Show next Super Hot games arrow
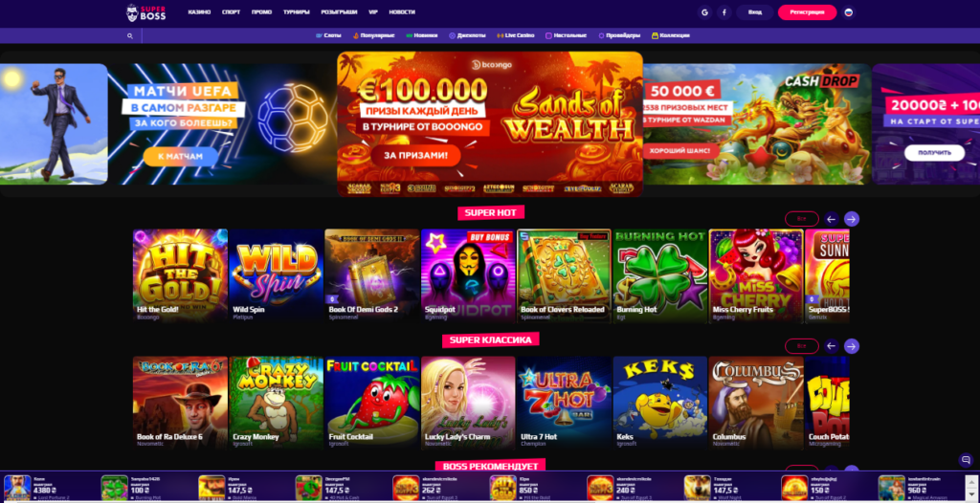 (x=851, y=219)
